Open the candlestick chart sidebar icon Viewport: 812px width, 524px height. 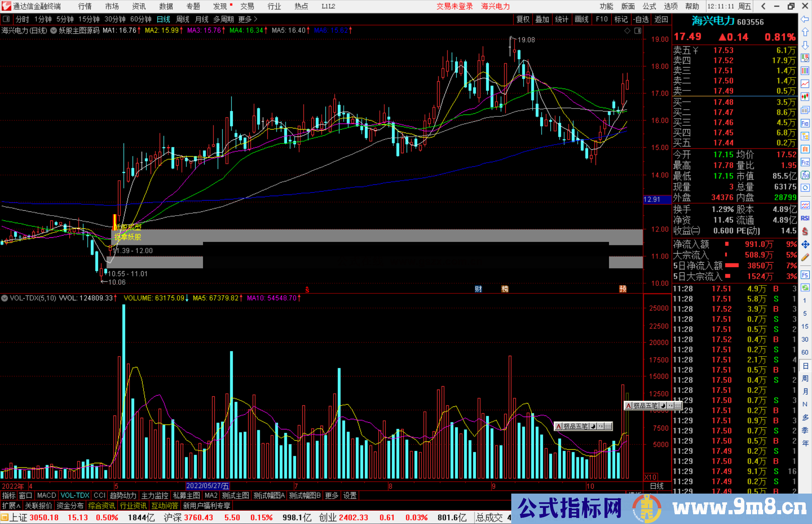[x=805, y=97]
